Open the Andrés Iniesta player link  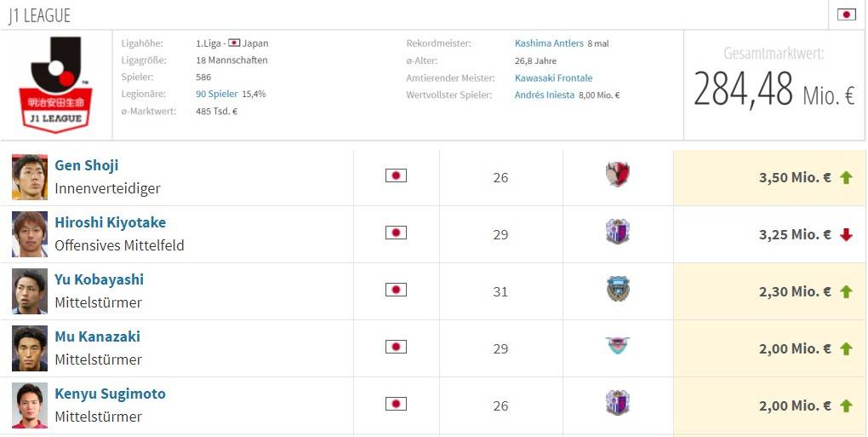[x=545, y=95]
